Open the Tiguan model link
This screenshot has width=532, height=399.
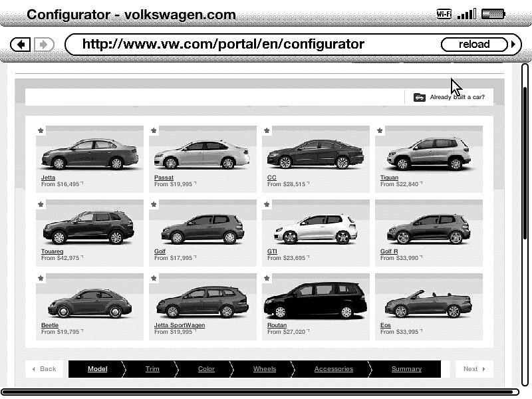click(x=389, y=178)
